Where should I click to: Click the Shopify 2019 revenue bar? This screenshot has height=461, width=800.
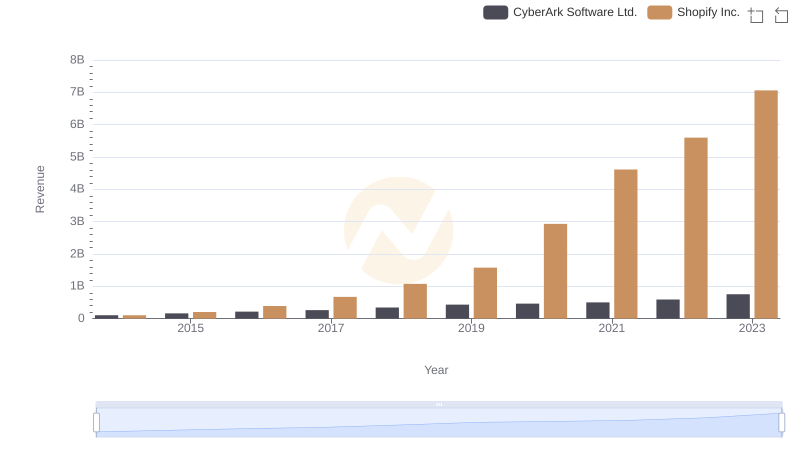(485, 293)
